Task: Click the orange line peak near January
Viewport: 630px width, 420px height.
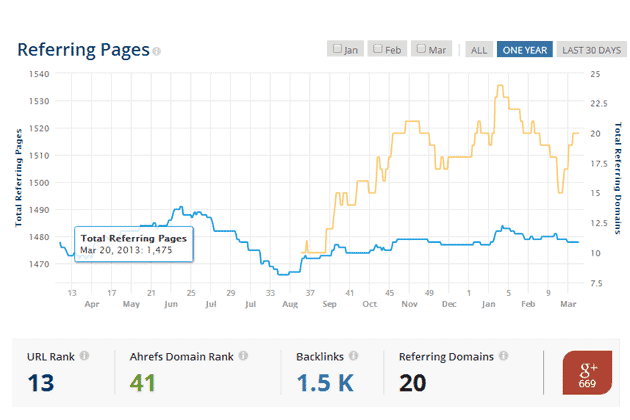Action: [498, 87]
